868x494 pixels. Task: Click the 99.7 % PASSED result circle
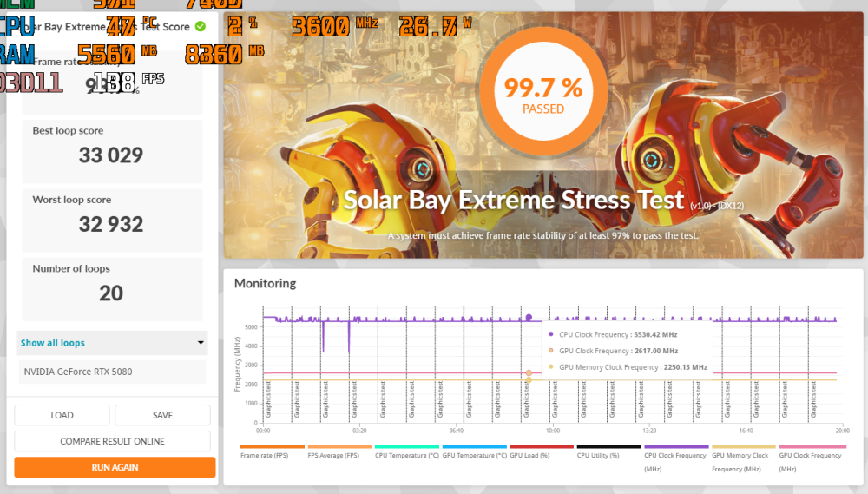pyautogui.click(x=543, y=92)
